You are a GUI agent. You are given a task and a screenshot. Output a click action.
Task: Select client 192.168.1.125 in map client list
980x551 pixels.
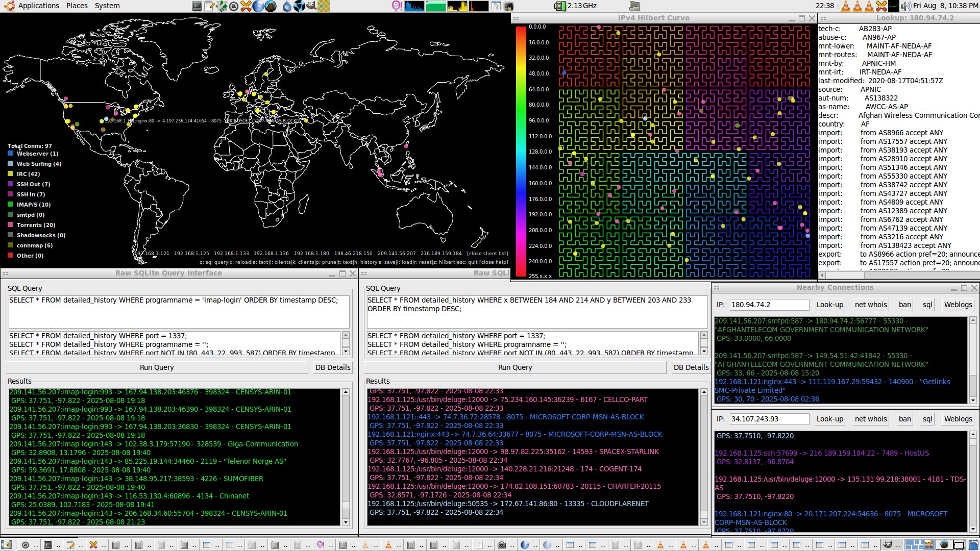pyautogui.click(x=191, y=254)
